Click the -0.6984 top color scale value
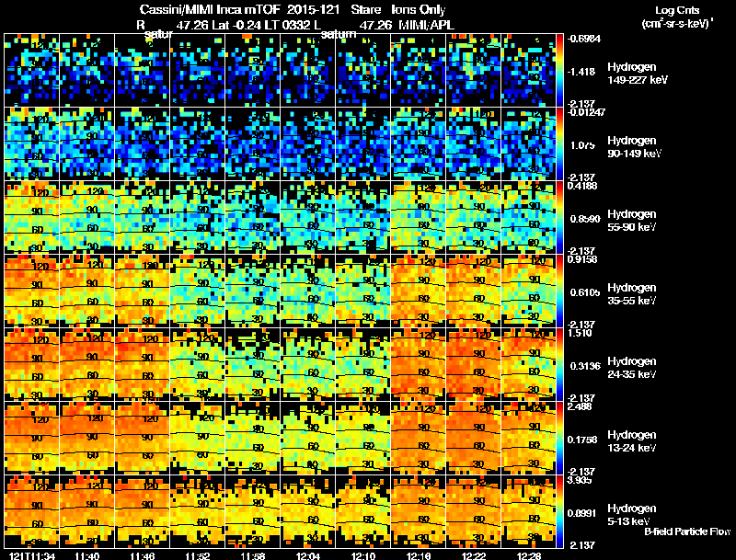The image size is (736, 560). point(584,39)
